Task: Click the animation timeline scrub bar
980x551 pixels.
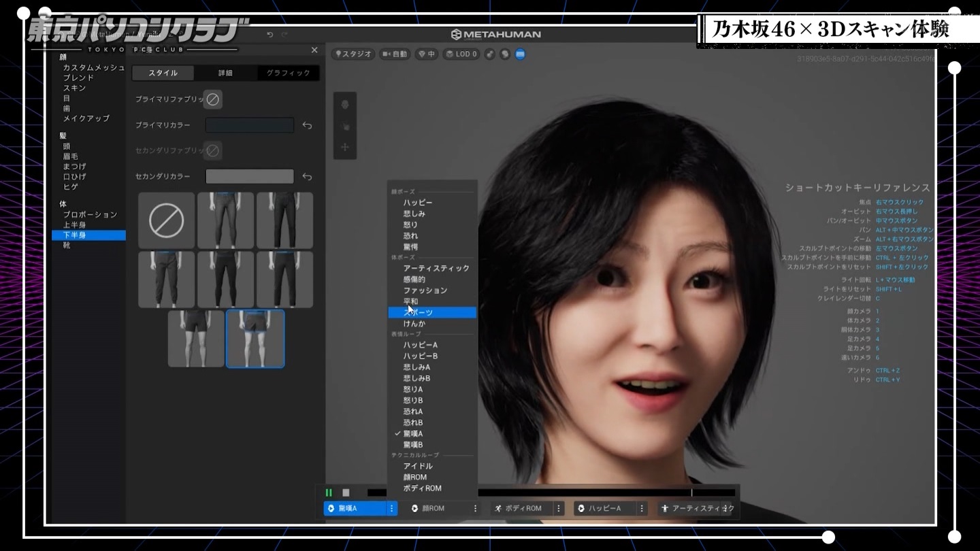Action: (551, 492)
